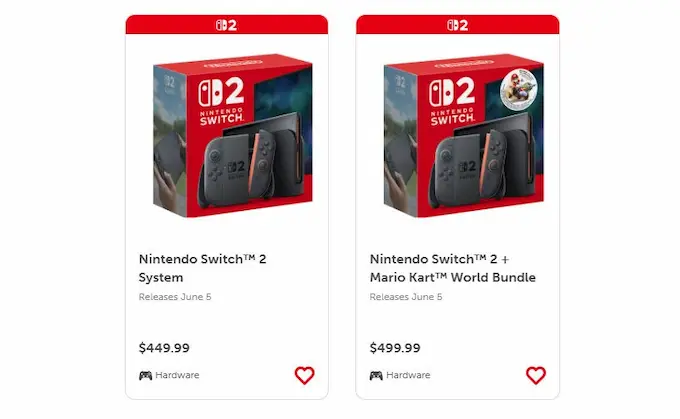Click controller icon on Switch 2 System card
Image resolution: width=680 pixels, height=419 pixels.
[x=145, y=375]
